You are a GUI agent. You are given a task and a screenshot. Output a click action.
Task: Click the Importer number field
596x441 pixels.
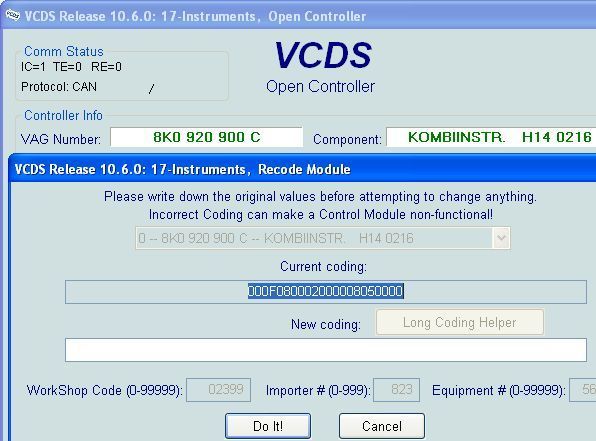tap(396, 390)
